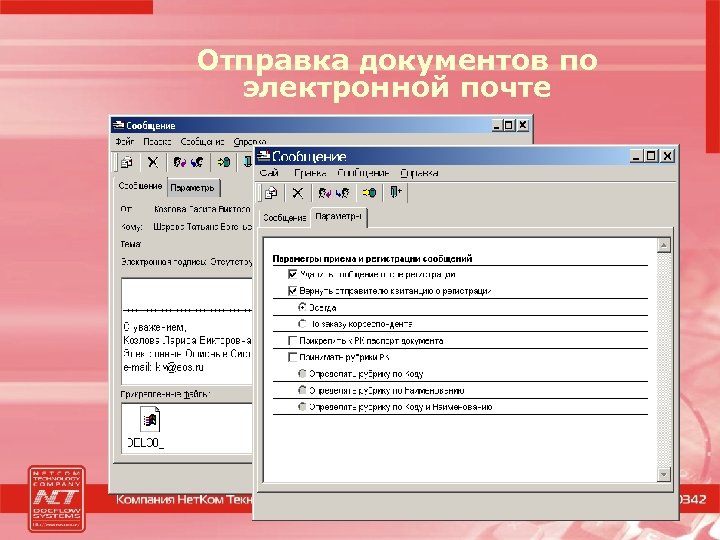Select 'Определять рубрику по Коду и Наименованию' radio
This screenshot has width=720, height=540.
click(x=302, y=406)
